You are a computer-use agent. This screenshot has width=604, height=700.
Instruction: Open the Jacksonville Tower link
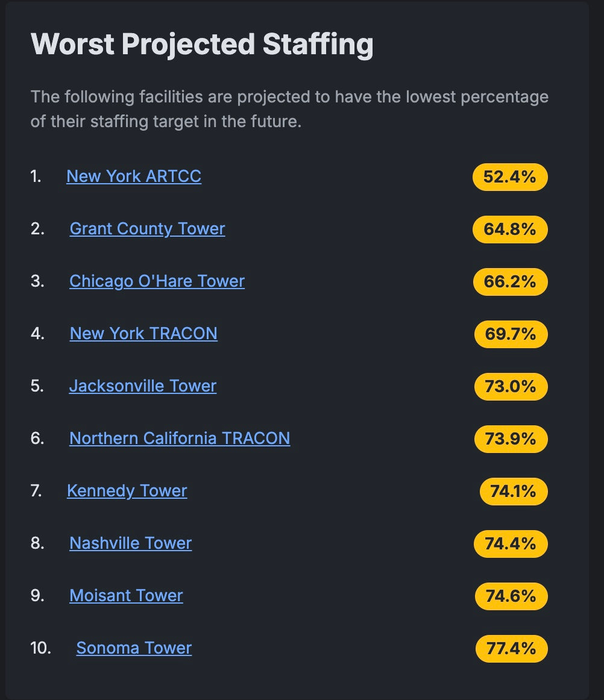(x=142, y=386)
